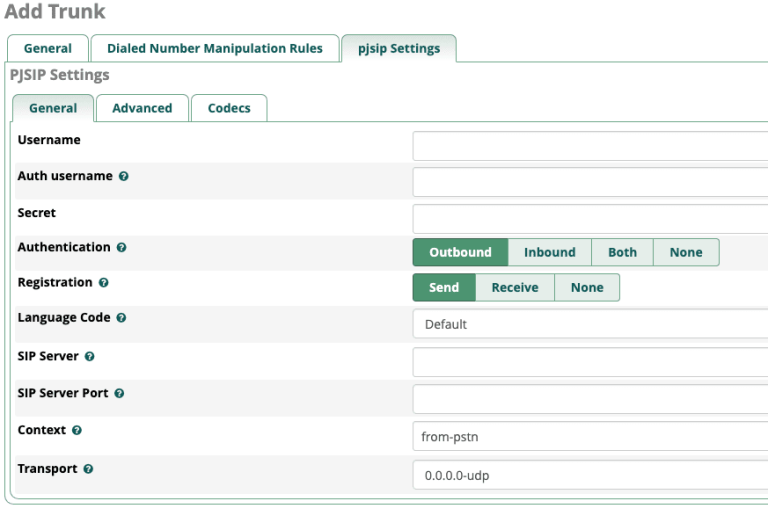Click help icon beside Context label
768x523 pixels.
[x=77, y=431]
